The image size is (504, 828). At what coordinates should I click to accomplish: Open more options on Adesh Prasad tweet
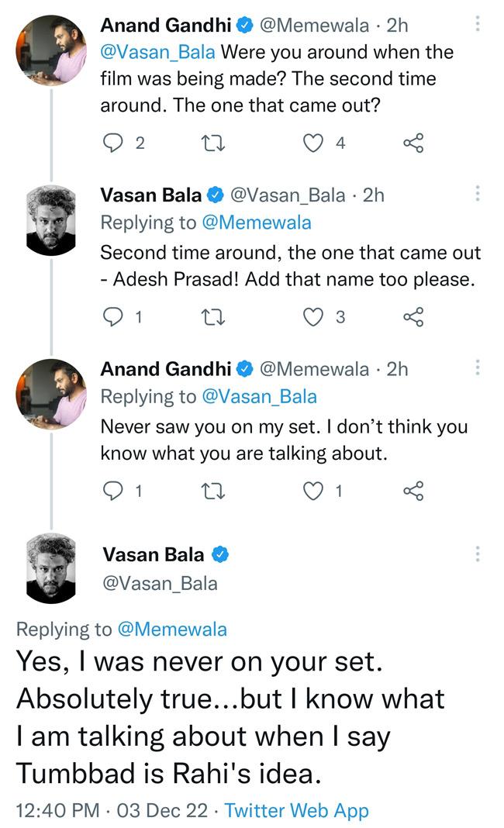[x=478, y=193]
